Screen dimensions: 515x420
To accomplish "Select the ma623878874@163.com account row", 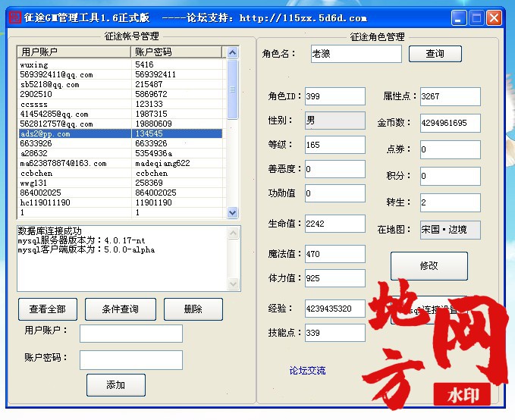I will pyautogui.click(x=121, y=163).
